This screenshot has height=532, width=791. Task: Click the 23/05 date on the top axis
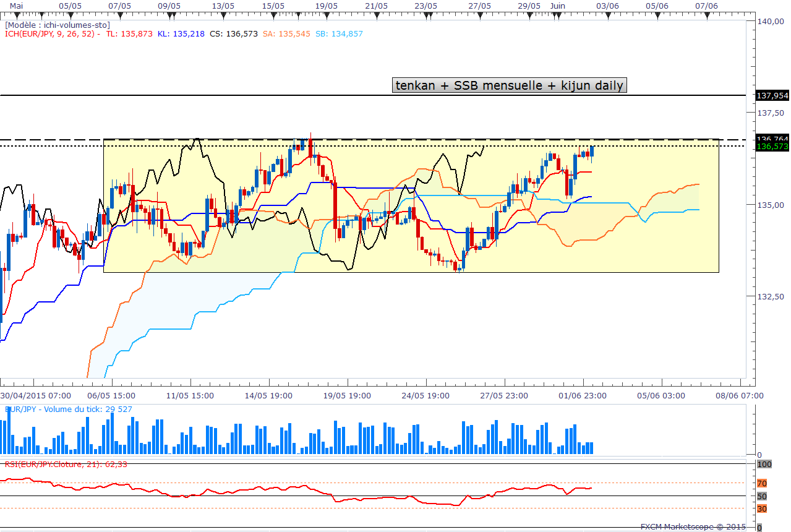coord(426,5)
